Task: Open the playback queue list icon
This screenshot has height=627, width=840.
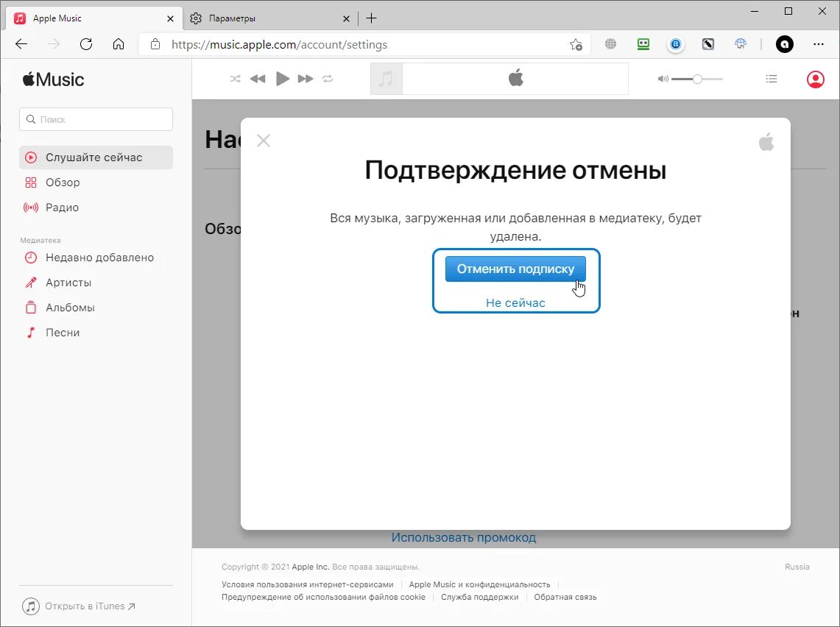Action: coord(772,79)
